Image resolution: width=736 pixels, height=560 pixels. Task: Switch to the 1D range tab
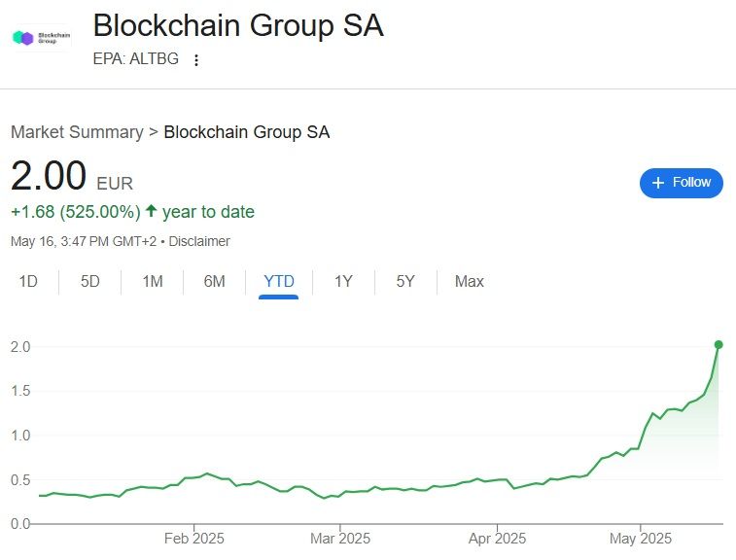(28, 282)
